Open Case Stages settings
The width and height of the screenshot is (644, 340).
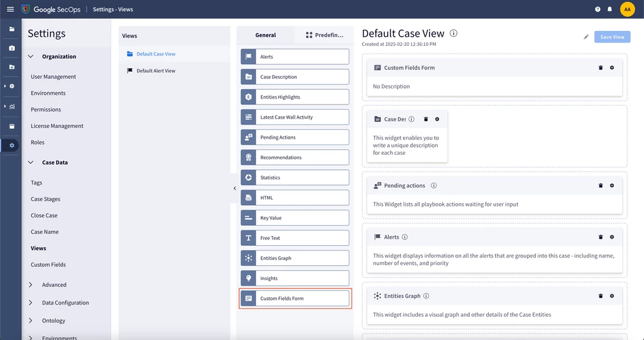point(46,199)
